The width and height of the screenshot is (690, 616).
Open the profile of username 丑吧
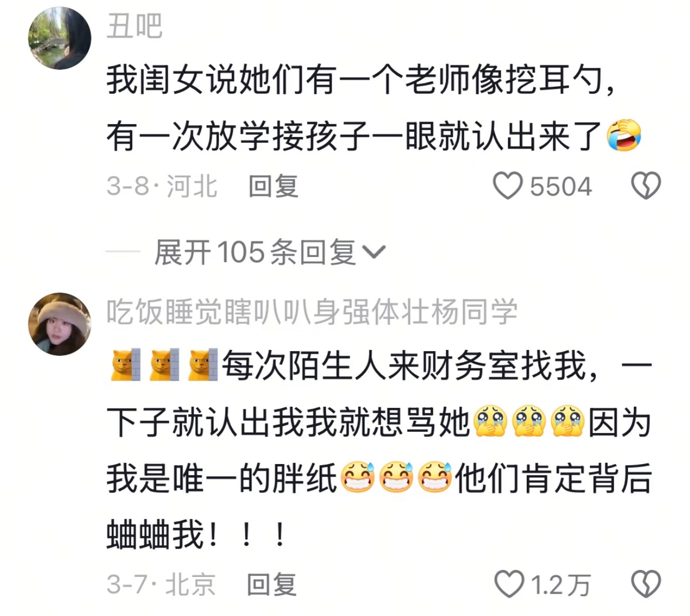coord(134,26)
